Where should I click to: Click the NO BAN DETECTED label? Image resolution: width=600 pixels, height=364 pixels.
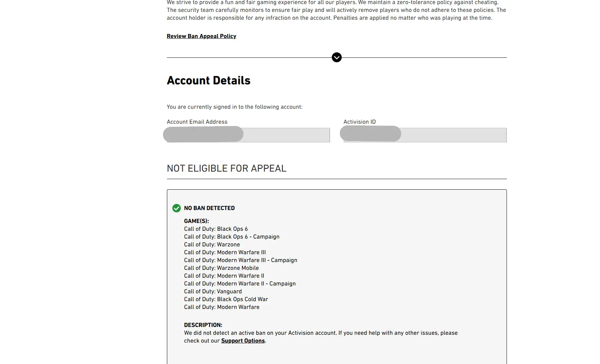[x=209, y=208]
